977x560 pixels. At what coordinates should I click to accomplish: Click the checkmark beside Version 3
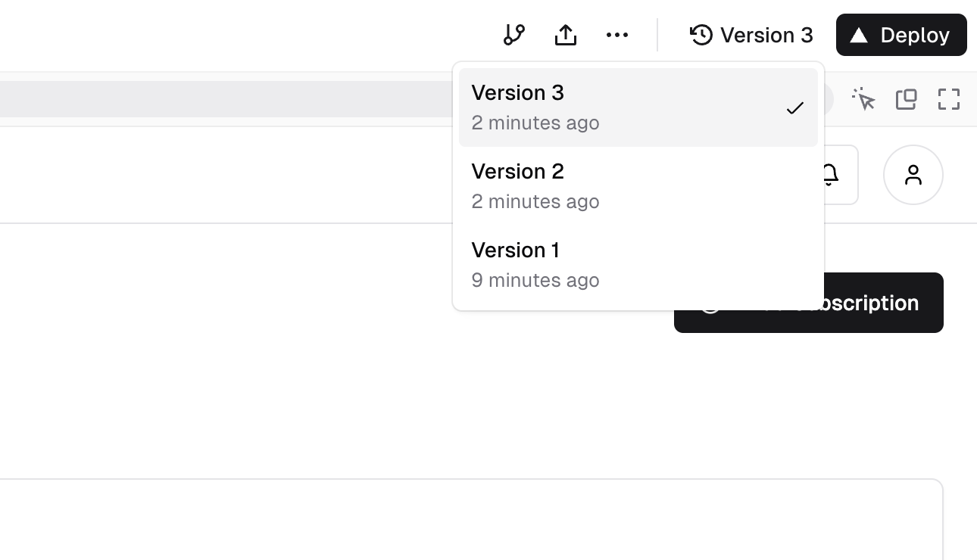pyautogui.click(x=794, y=108)
